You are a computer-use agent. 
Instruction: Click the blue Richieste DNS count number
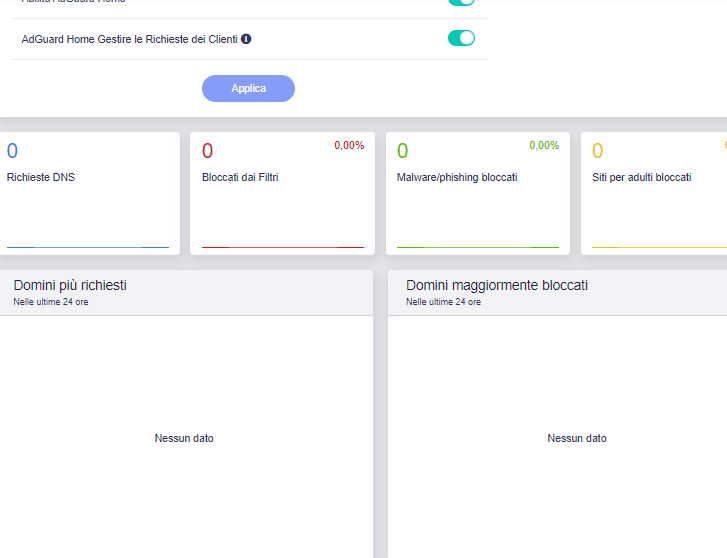(12, 151)
